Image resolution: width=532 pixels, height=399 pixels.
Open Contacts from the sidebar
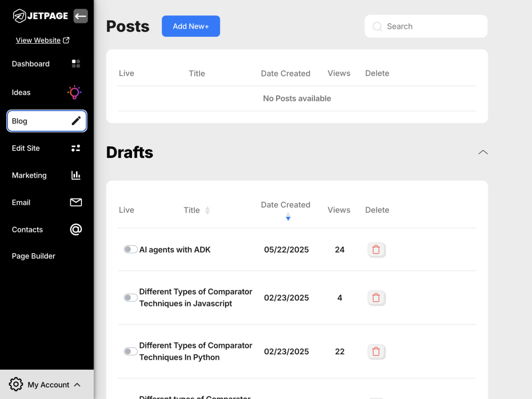pyautogui.click(x=47, y=229)
